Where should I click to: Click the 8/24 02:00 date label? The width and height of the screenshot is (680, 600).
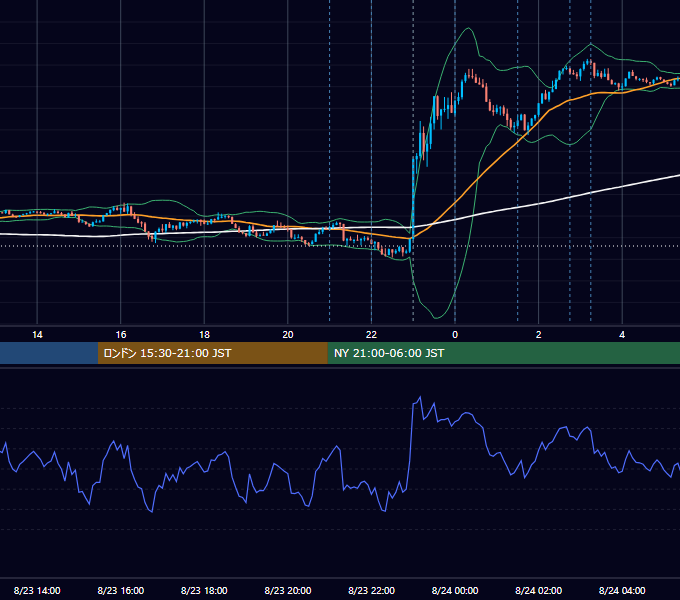(x=539, y=590)
